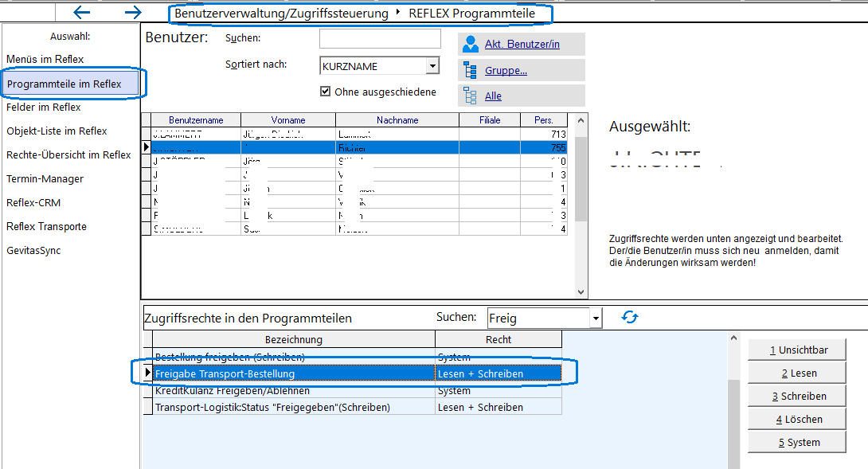Click the back navigation arrow
Viewport: 868px width, 469px height.
(81, 12)
